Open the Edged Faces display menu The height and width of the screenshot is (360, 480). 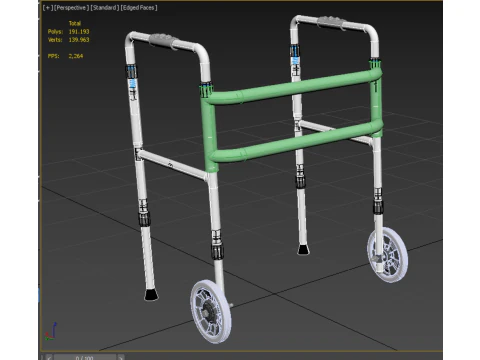(x=139, y=8)
